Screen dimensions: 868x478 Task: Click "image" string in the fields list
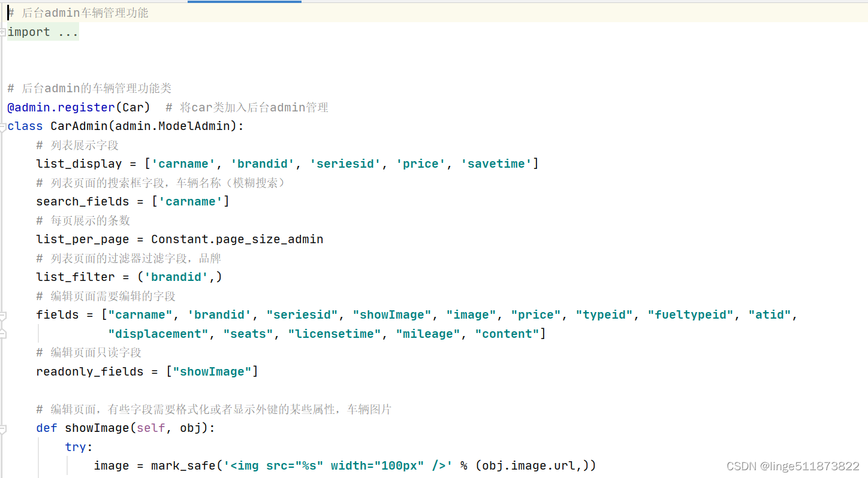[471, 315]
